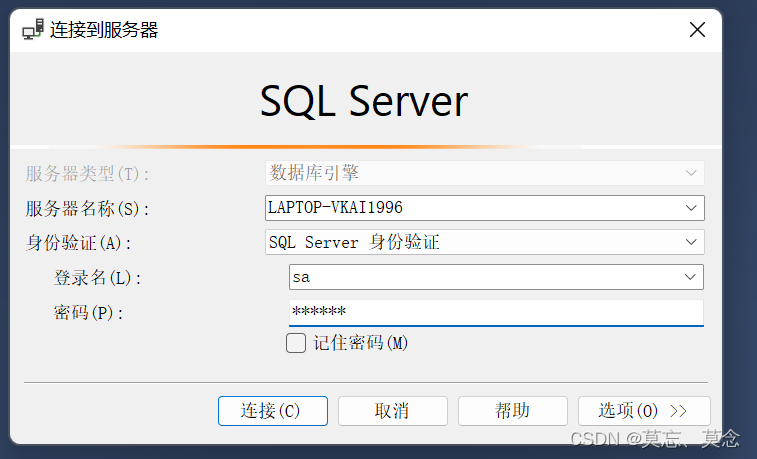Click the SQL Server banner heading
757x459 pixels.
point(364,101)
